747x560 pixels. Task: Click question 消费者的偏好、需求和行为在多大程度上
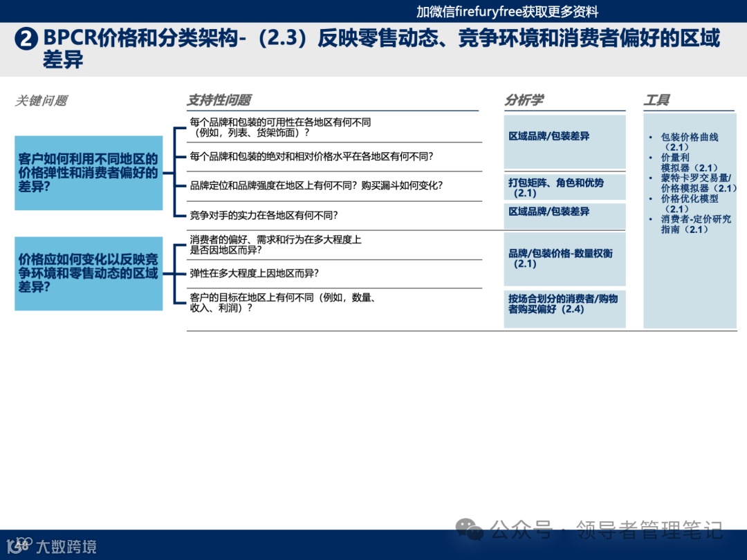click(275, 244)
